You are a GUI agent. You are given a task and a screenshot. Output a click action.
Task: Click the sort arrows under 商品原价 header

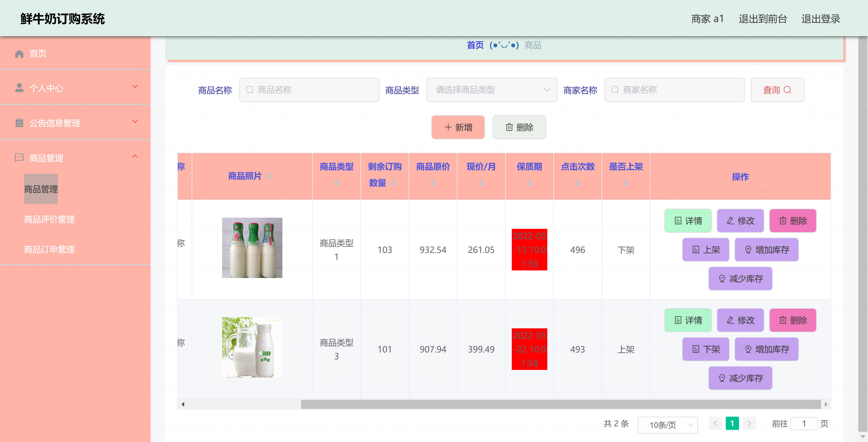coord(433,183)
